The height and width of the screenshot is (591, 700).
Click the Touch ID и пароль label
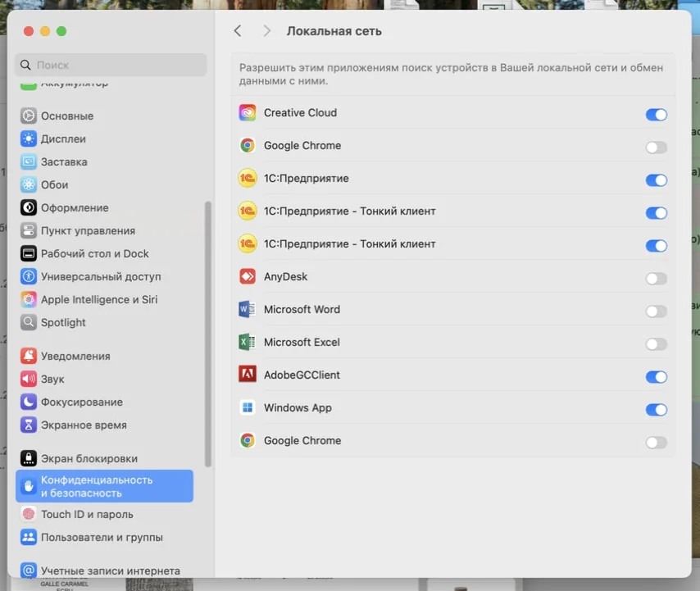tap(87, 514)
